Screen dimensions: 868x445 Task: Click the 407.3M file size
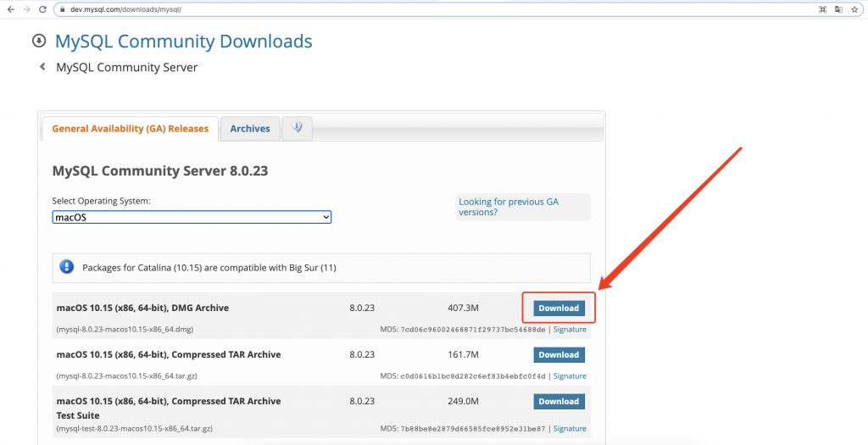463,308
